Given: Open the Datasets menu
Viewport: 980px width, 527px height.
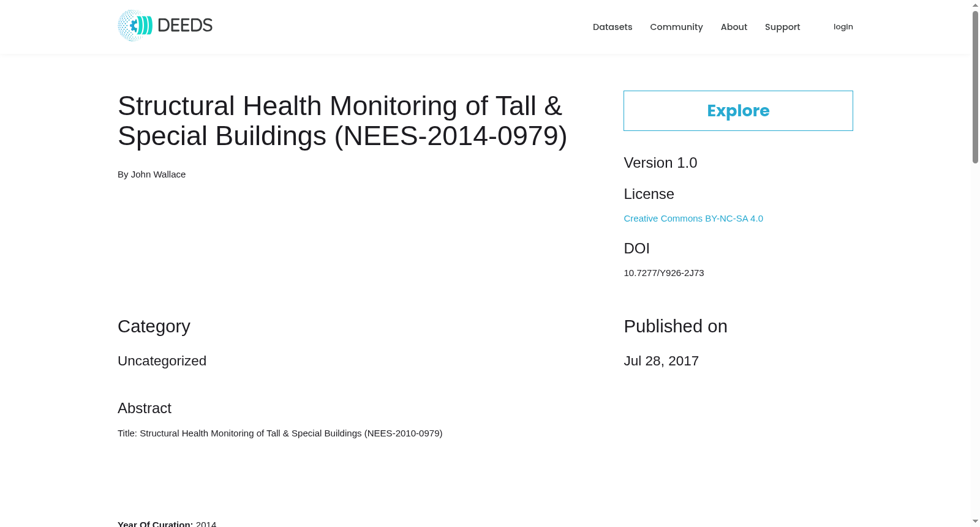Looking at the screenshot, I should (612, 27).
